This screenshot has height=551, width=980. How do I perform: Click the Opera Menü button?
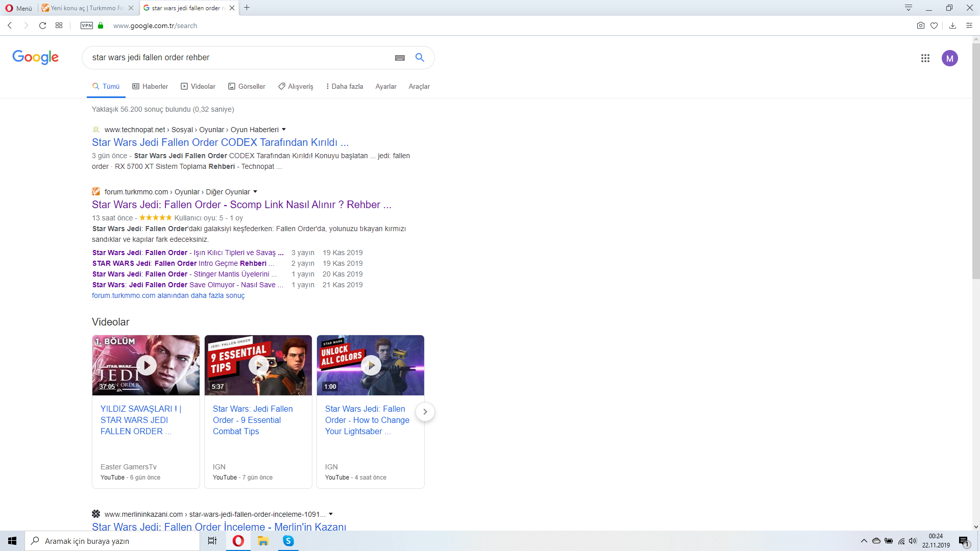click(19, 8)
